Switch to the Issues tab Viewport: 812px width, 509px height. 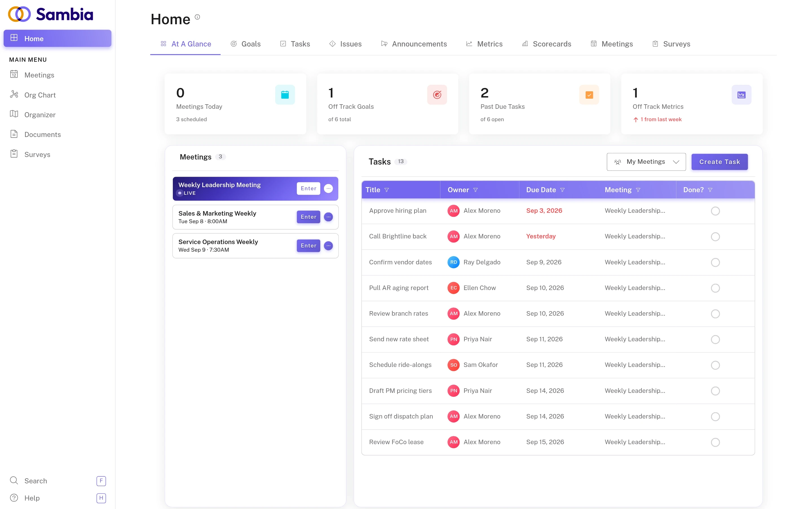(345, 44)
